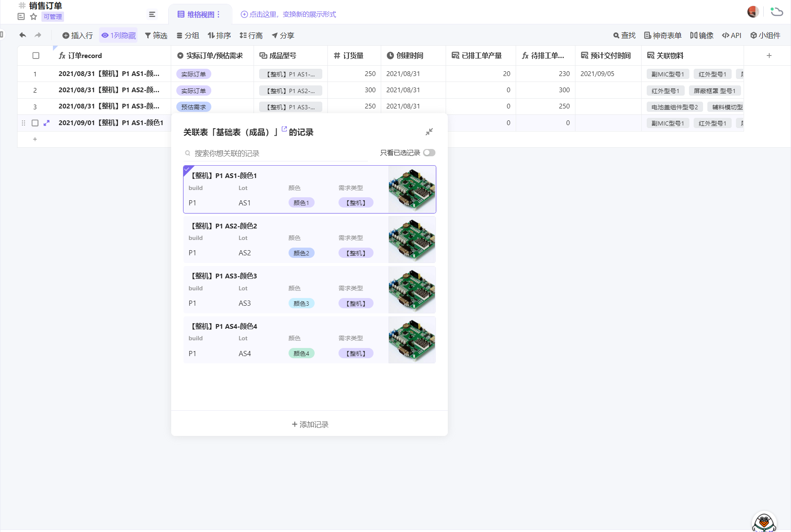Toggle 只看已选记录 switch
Image resolution: width=791 pixels, height=532 pixels.
(429, 153)
